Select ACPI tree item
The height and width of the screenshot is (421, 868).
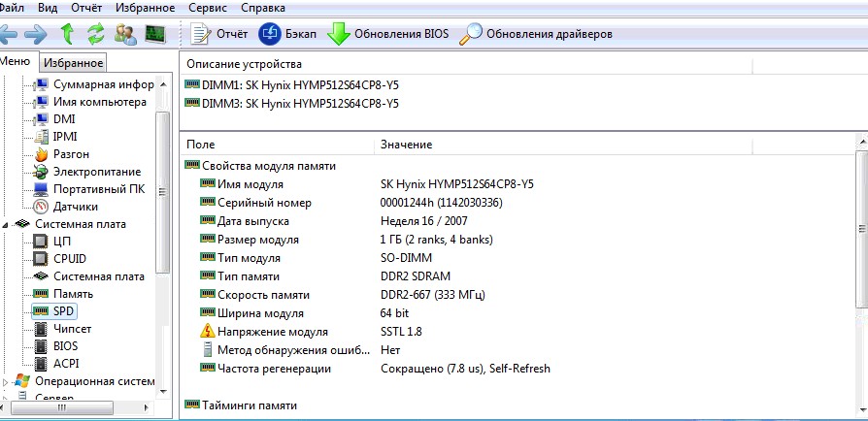click(56, 364)
